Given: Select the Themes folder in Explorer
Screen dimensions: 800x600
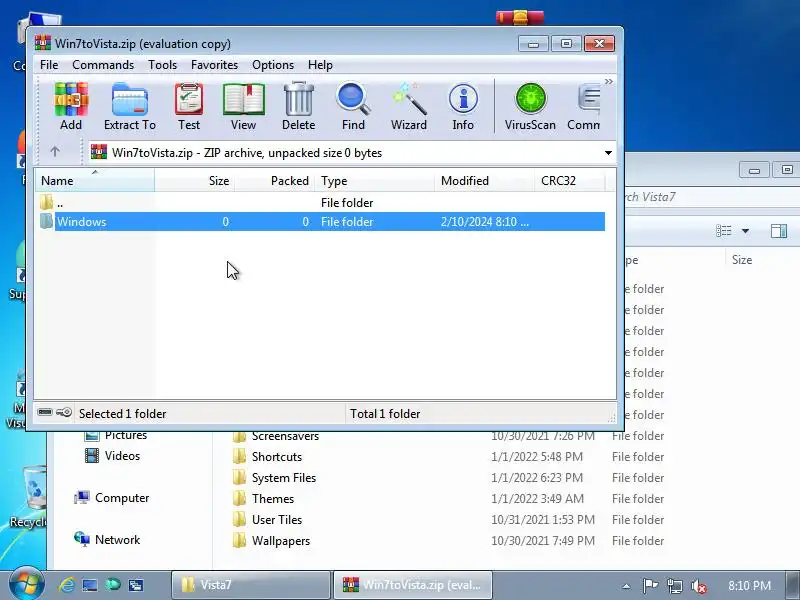Looking at the screenshot, I should tap(263, 498).
